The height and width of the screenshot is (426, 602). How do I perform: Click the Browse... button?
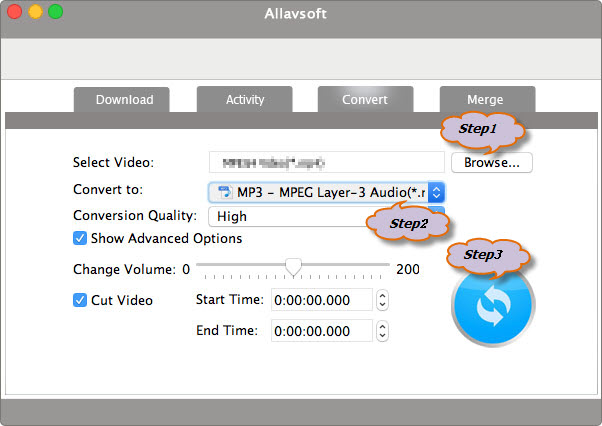click(492, 163)
